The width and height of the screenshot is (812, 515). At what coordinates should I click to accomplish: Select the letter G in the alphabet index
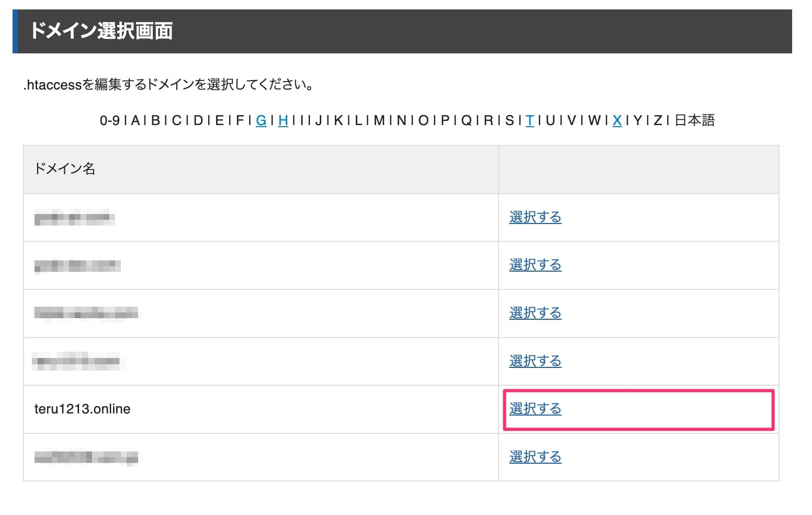click(x=261, y=121)
